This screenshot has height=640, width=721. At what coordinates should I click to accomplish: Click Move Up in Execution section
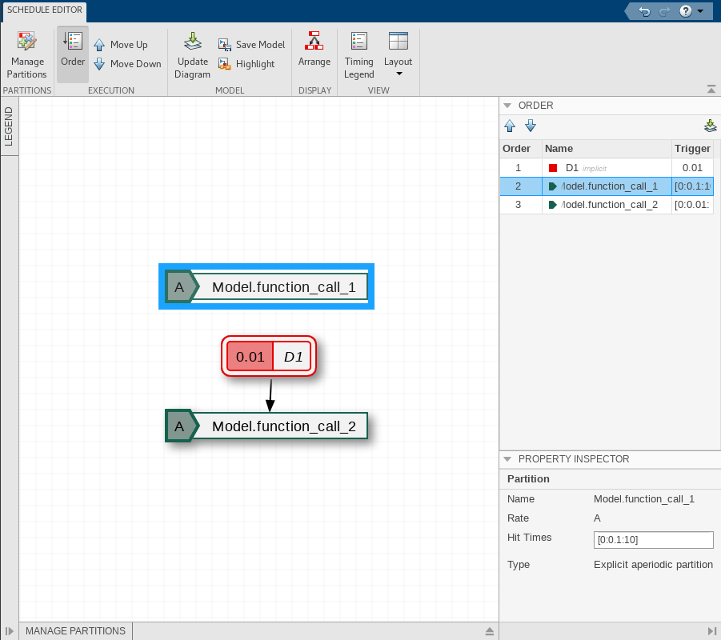click(120, 45)
